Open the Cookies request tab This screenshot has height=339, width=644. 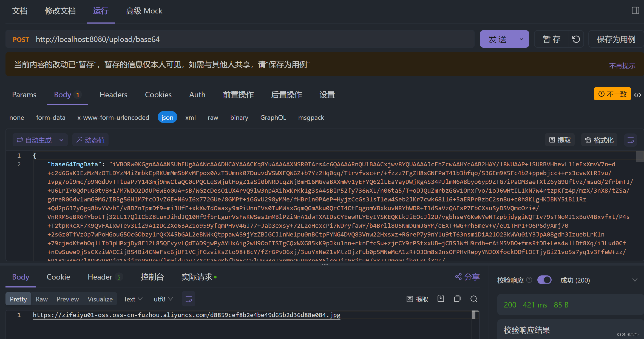[158, 95]
